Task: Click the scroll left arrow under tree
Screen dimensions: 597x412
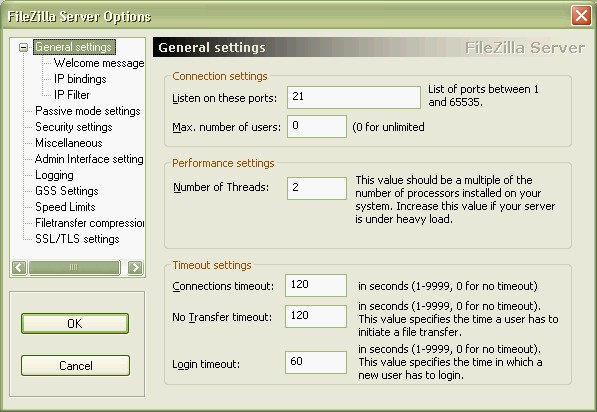Action: (x=19, y=268)
